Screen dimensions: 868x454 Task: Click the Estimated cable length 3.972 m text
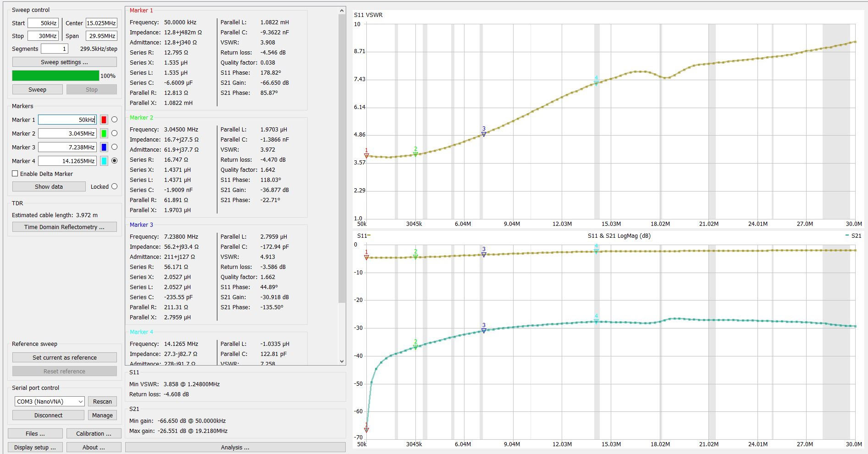point(55,215)
